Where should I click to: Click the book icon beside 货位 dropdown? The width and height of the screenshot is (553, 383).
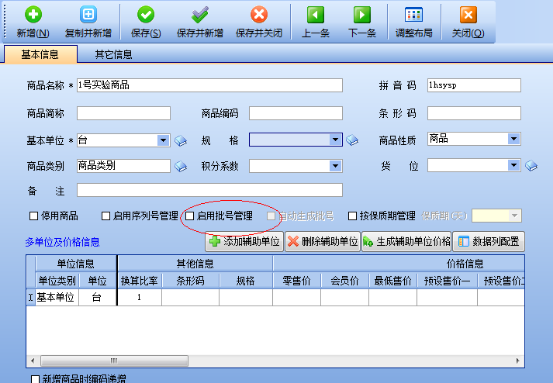531,165
